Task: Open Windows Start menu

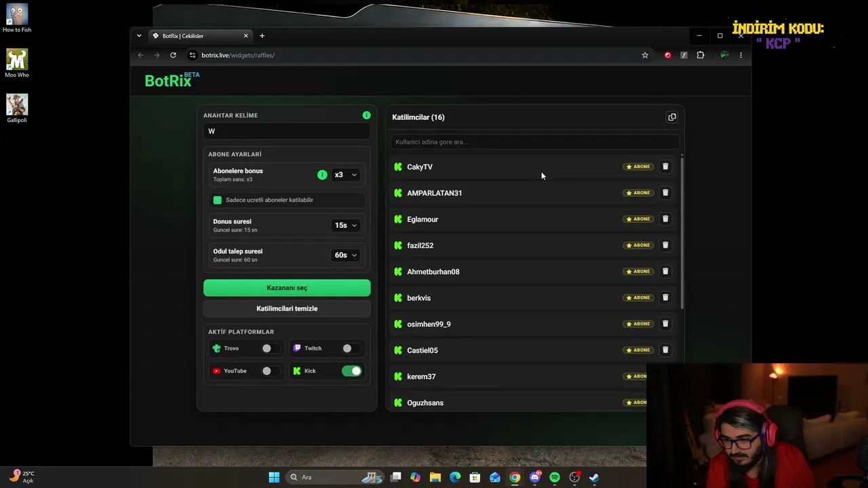Action: 274,477
